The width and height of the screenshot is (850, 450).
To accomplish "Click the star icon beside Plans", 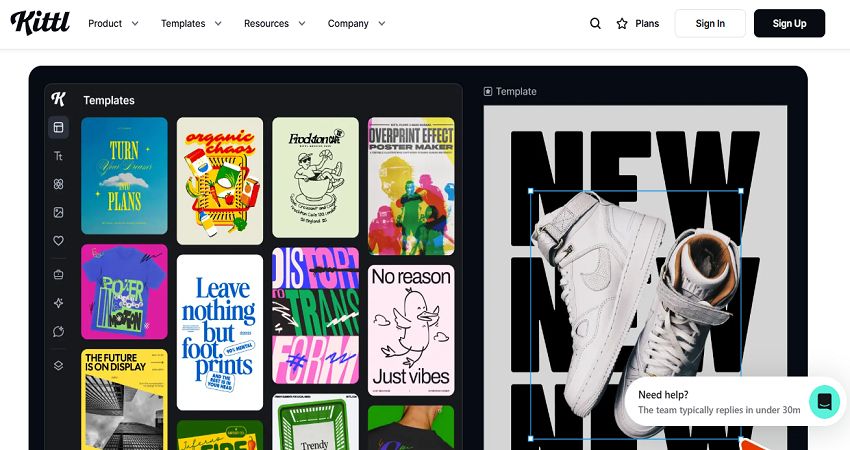I will pos(622,23).
